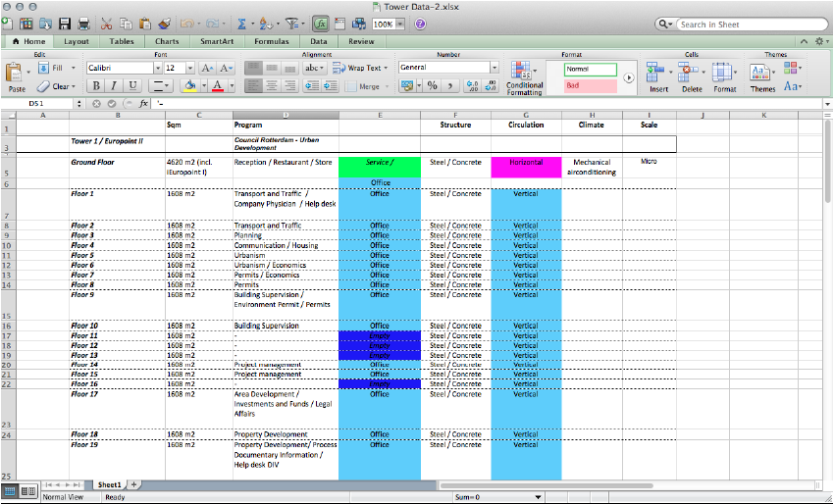The width and height of the screenshot is (834, 504).
Task: Open the Zoom 100% dropdown
Action: click(x=400, y=24)
